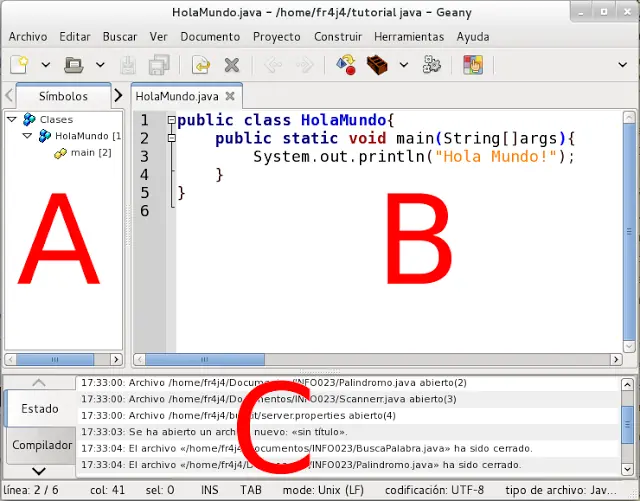
Task: Expand the toolbar overflow chevron
Action: [x=622, y=65]
